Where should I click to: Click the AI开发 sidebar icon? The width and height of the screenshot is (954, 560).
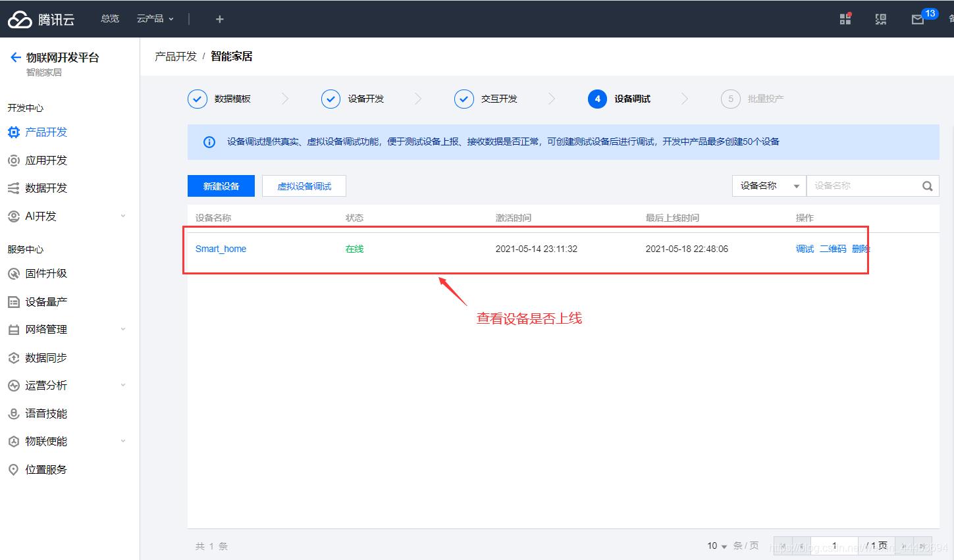(x=13, y=216)
